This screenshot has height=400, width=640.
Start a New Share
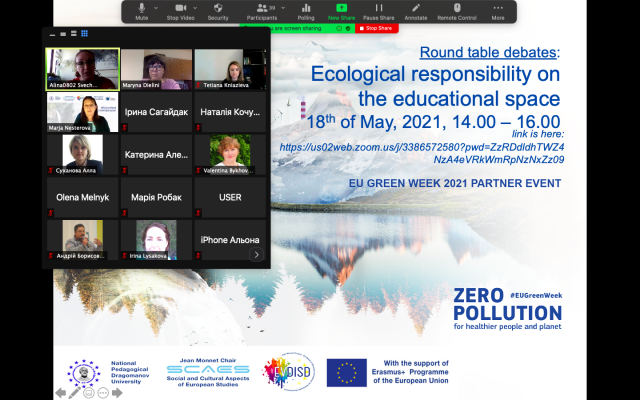coord(341,11)
